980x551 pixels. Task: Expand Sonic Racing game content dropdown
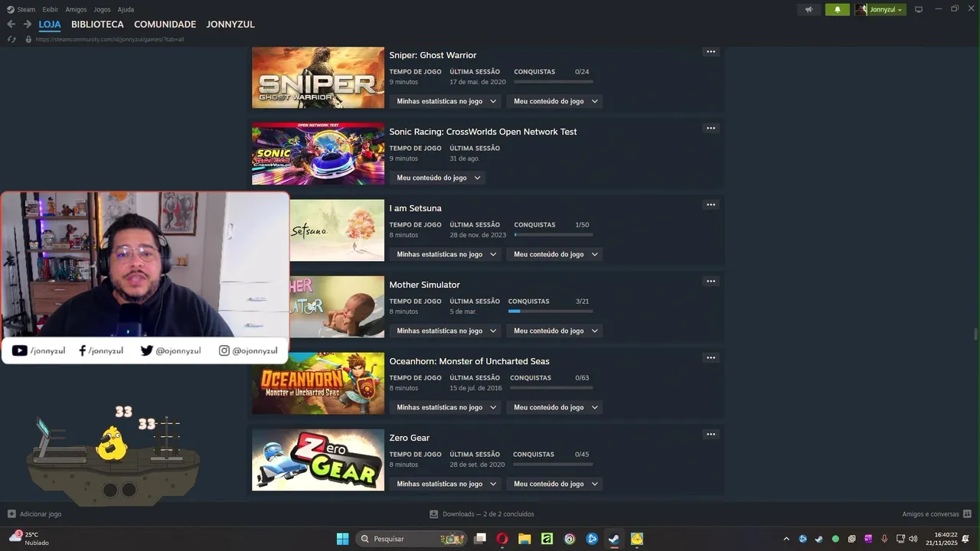(437, 178)
